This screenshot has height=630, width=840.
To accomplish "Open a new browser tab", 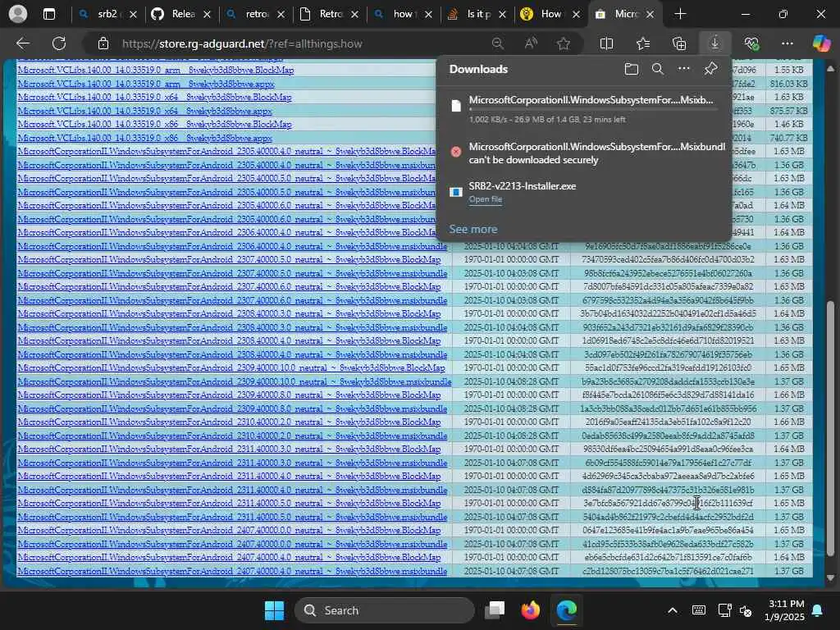I will [680, 14].
